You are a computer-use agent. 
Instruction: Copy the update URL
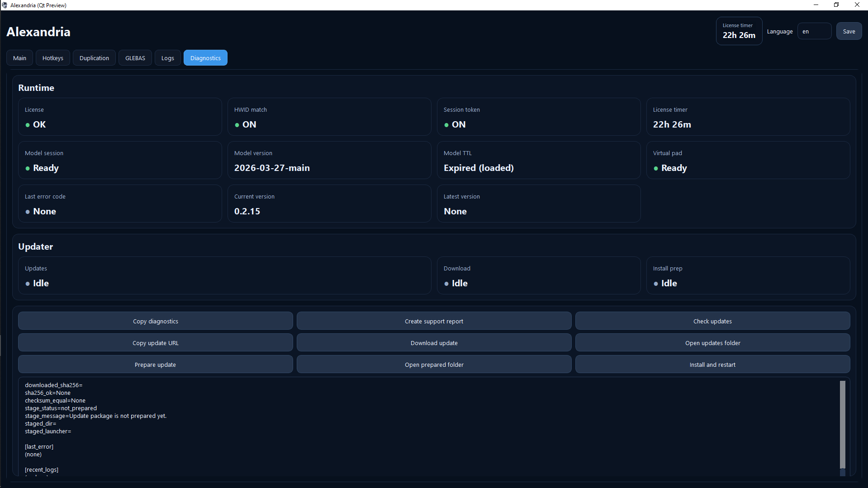coord(155,343)
